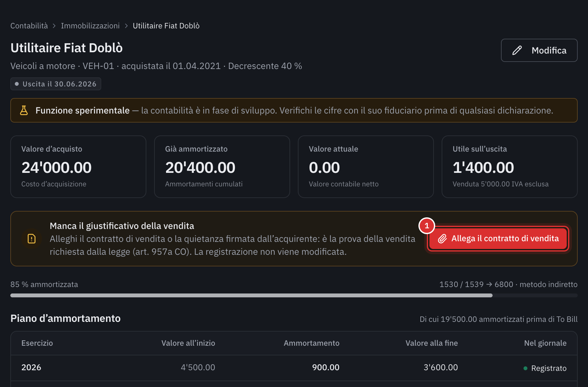588x387 pixels.
Task: Click the Uscita il 30.06.2026 badge
Action: [x=56, y=84]
